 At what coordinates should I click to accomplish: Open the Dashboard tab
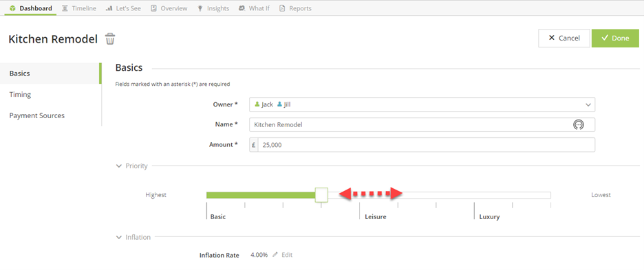(30, 8)
